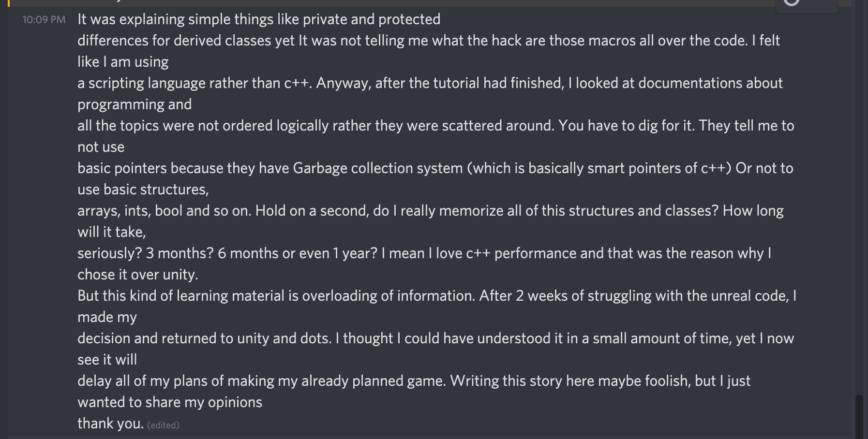This screenshot has height=439, width=868.
Task: Click the line 'seriously? 3 months? 6 months'
Action: coord(424,253)
